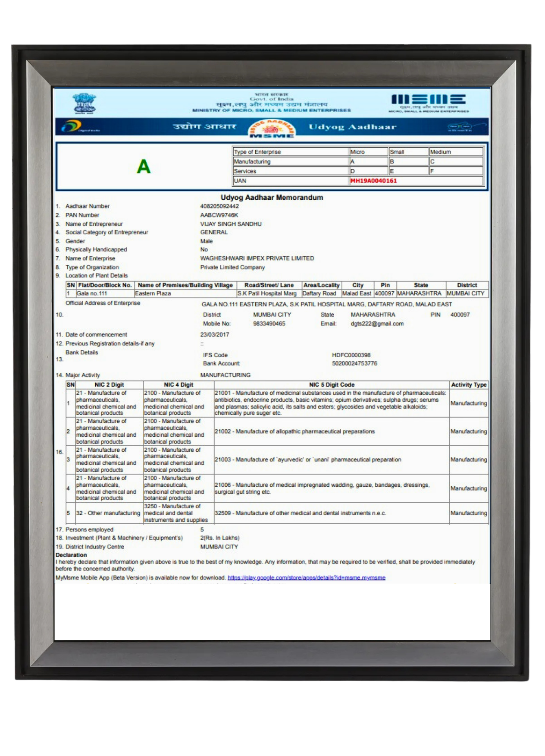Click PAN number AABCW9746K
The height and width of the screenshot is (756, 545).
pyautogui.click(x=219, y=215)
